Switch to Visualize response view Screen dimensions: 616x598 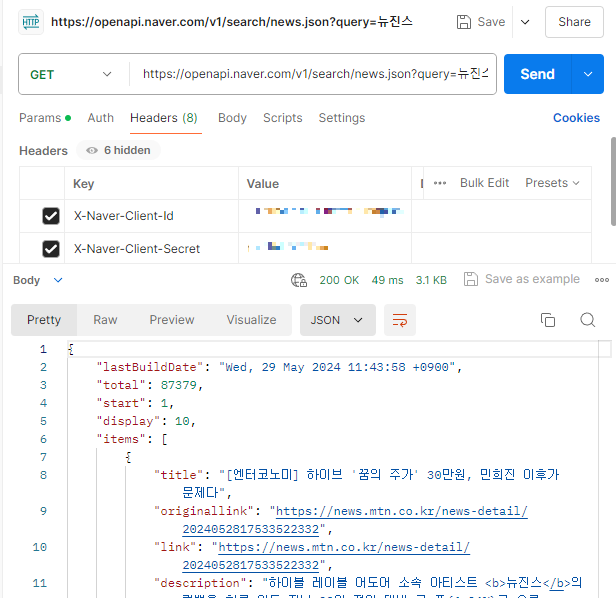point(251,320)
